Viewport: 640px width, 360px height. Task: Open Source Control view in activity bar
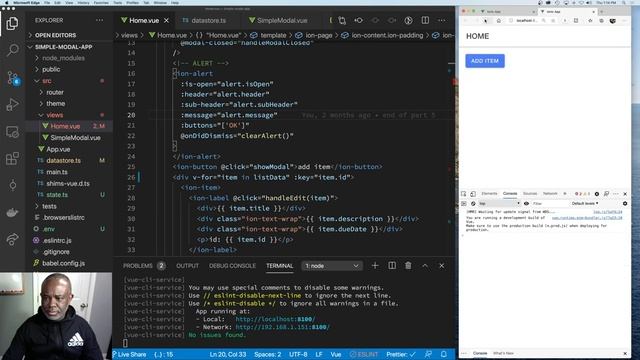click(12, 78)
